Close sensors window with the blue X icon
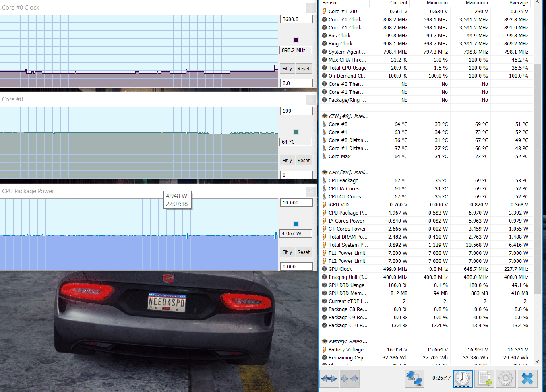 (527, 379)
